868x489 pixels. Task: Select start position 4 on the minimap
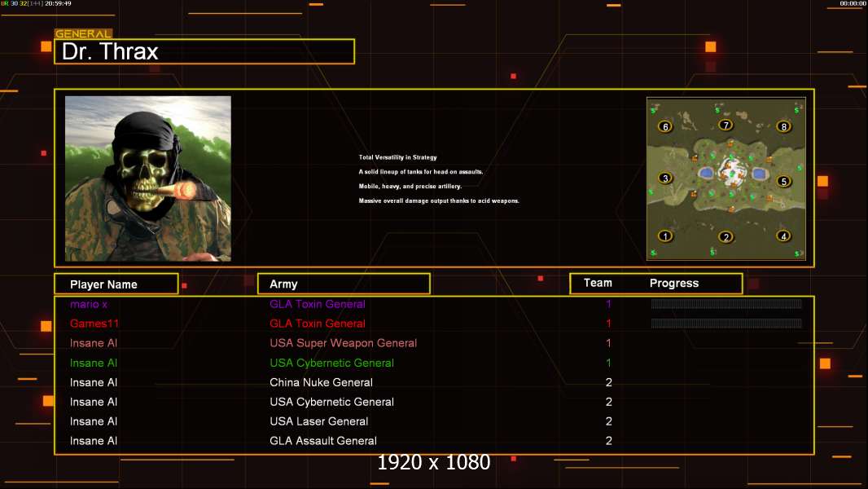pyautogui.click(x=783, y=236)
